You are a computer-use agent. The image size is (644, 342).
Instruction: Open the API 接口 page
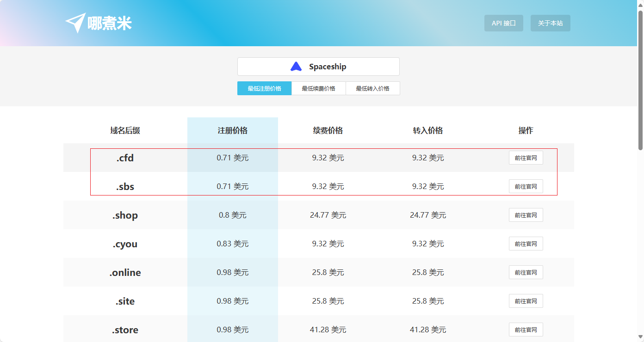504,23
